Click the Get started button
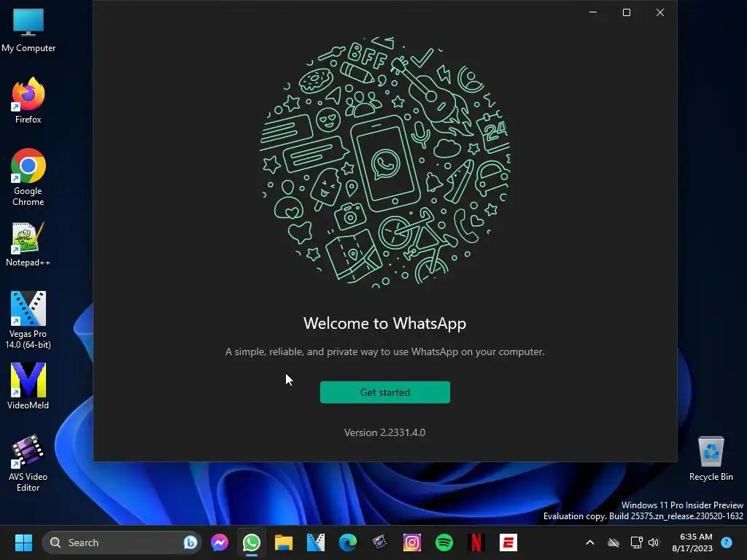This screenshot has width=747, height=560. click(385, 392)
